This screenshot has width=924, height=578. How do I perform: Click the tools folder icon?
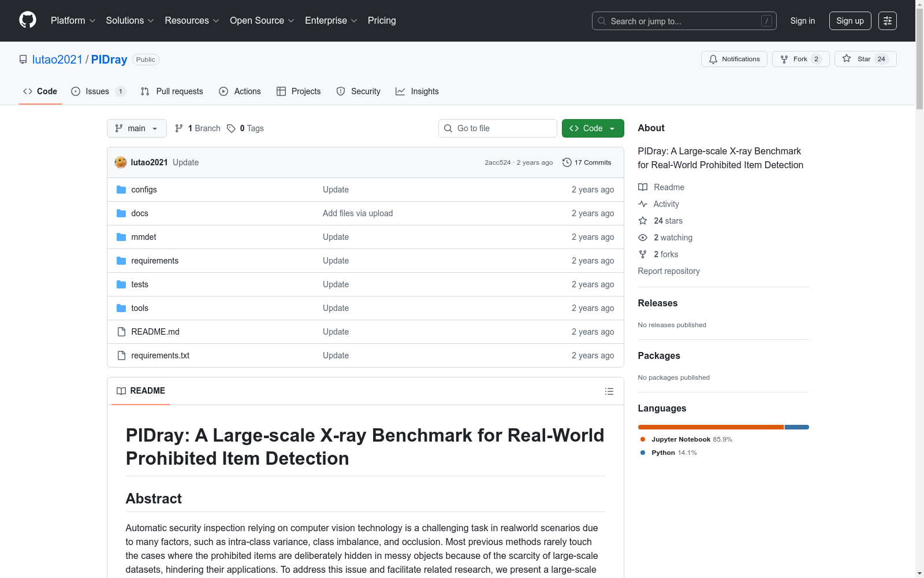(x=121, y=308)
